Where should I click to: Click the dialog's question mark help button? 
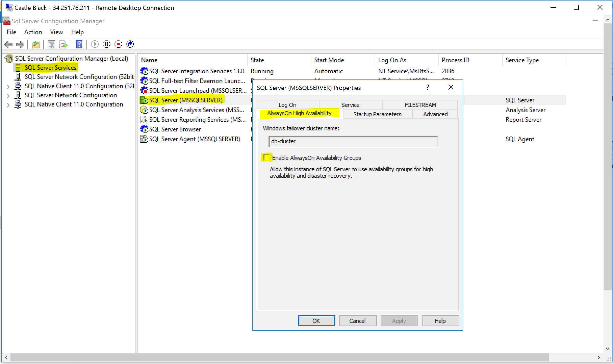pyautogui.click(x=428, y=87)
